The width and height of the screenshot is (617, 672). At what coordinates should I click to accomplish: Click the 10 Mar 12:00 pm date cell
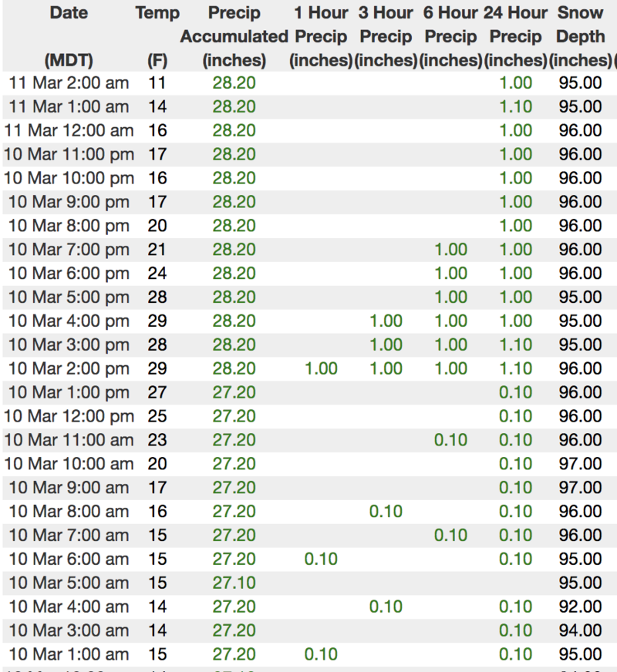tap(68, 416)
